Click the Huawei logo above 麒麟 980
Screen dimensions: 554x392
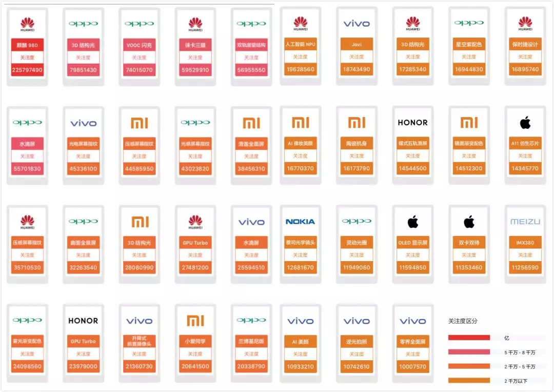(x=27, y=24)
